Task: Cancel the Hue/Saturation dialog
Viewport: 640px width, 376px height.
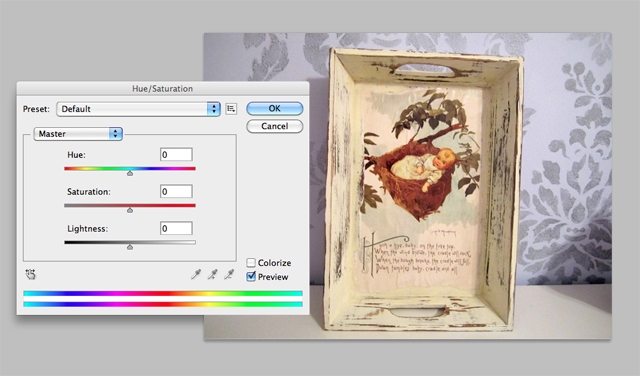Action: pos(275,126)
